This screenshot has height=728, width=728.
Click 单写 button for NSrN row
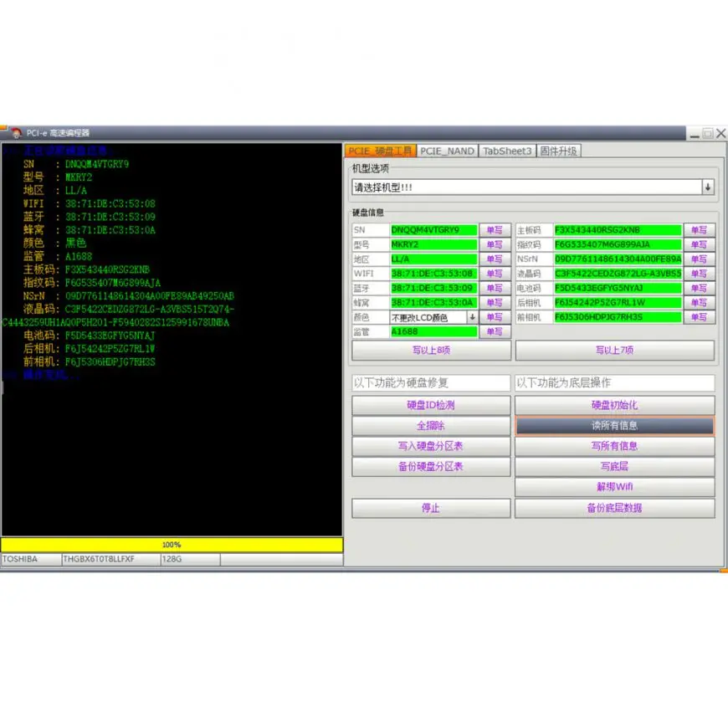coord(699,259)
